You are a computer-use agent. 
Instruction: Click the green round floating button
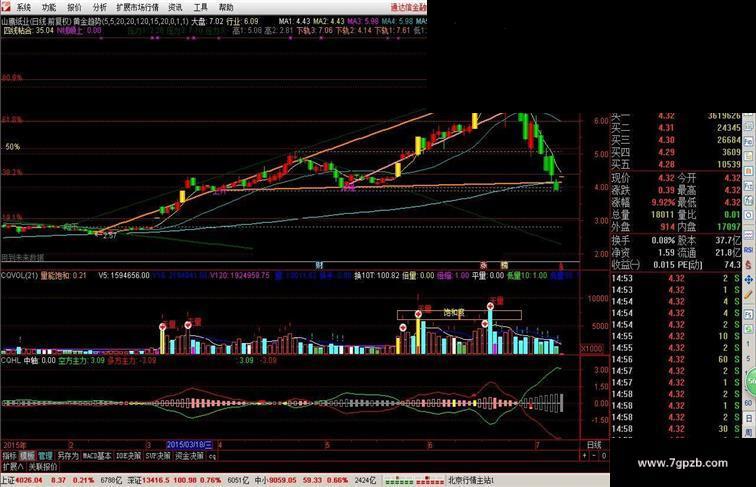pos(751,381)
